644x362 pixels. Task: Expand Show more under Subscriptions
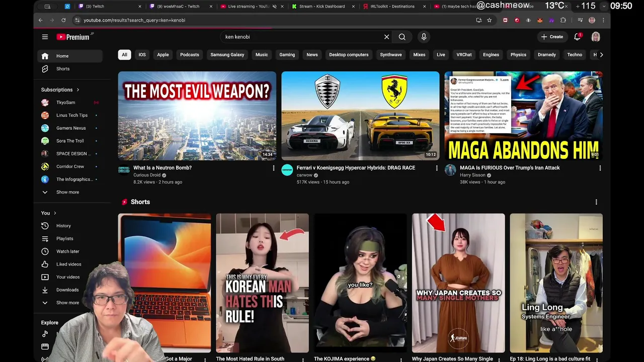[70, 192]
